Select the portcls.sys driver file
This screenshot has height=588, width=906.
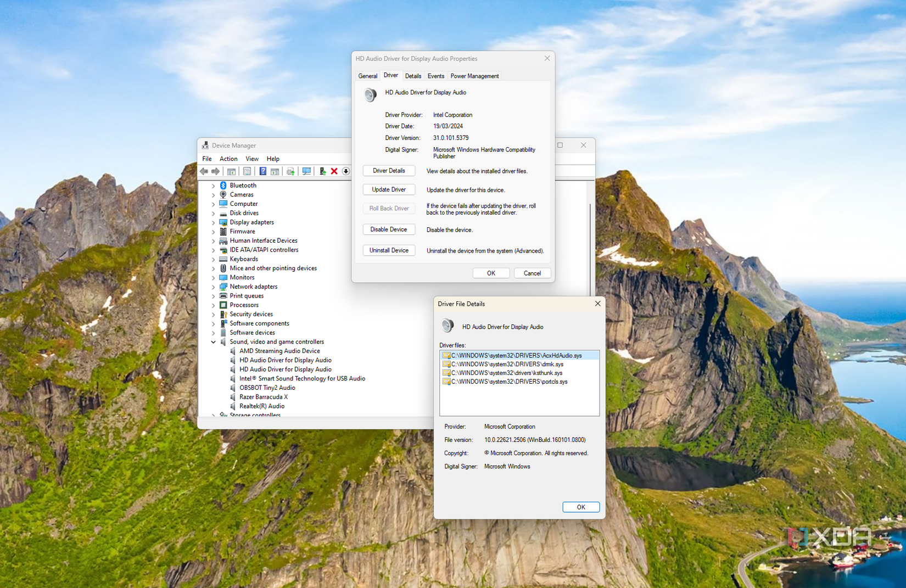tap(509, 382)
